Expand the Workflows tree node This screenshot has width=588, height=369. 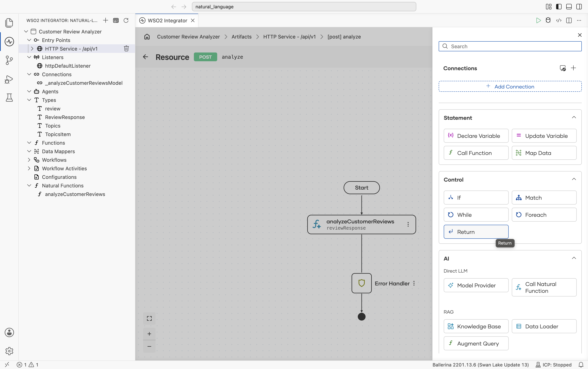[x=29, y=160]
